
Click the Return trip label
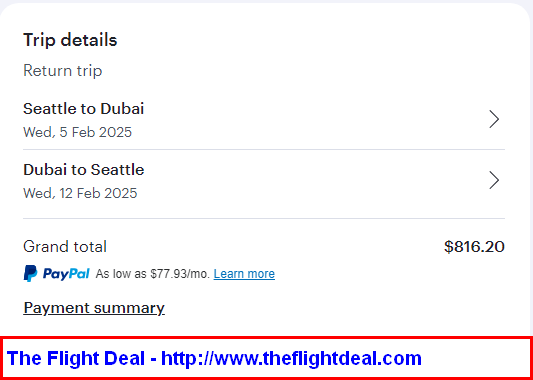[x=63, y=71]
